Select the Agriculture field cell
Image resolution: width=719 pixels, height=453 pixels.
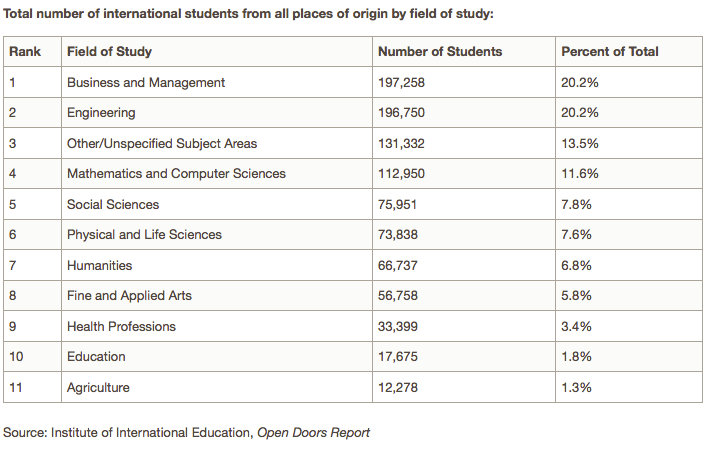coord(98,387)
